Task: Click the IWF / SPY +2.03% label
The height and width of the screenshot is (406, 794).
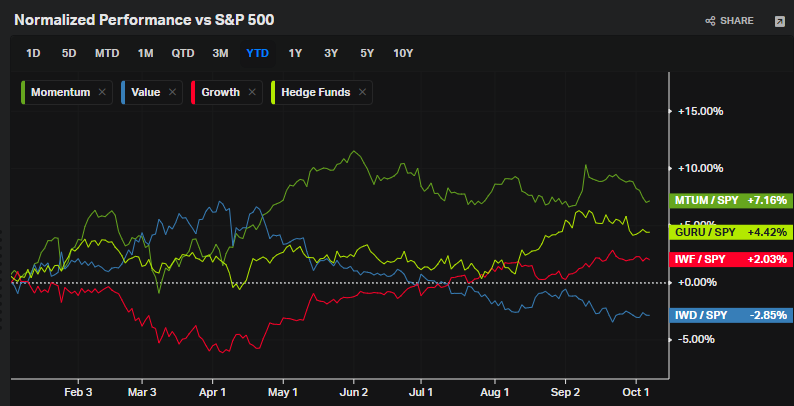Action: [730, 259]
